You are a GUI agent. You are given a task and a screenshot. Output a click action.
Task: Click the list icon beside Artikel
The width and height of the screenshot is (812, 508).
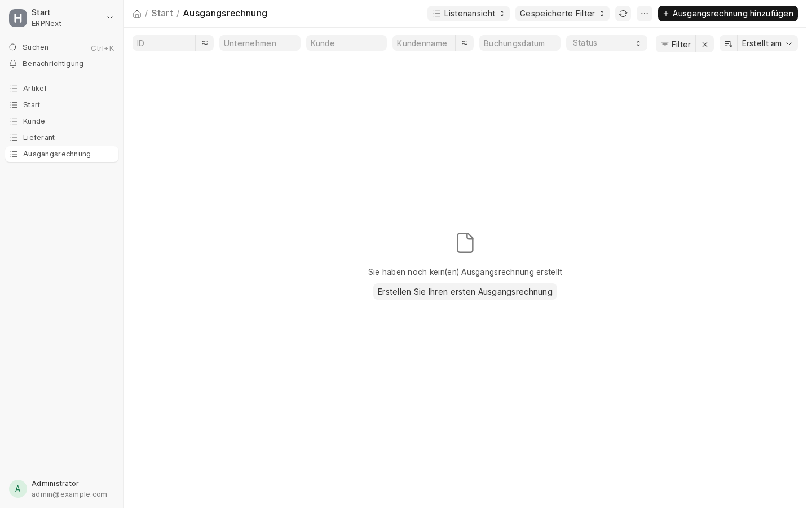14,89
